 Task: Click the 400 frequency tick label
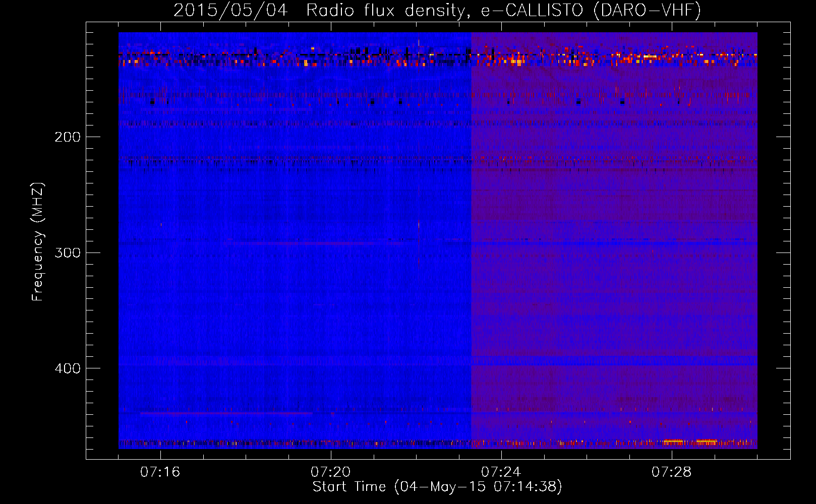pos(68,368)
